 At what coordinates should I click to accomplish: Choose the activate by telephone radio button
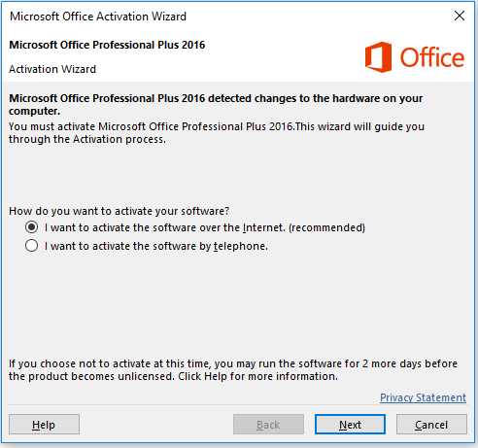point(31,246)
